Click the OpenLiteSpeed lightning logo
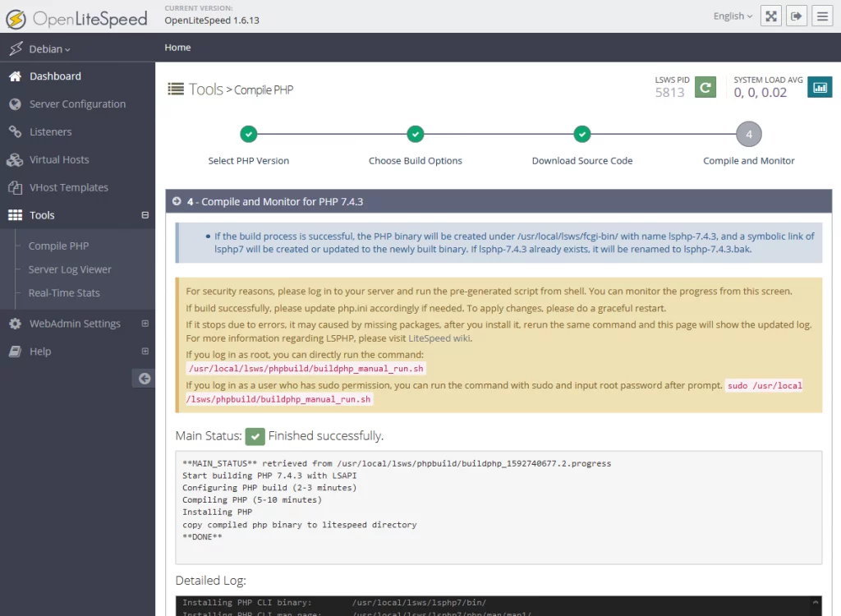Viewport: 841px width, 616px height. tap(16, 19)
